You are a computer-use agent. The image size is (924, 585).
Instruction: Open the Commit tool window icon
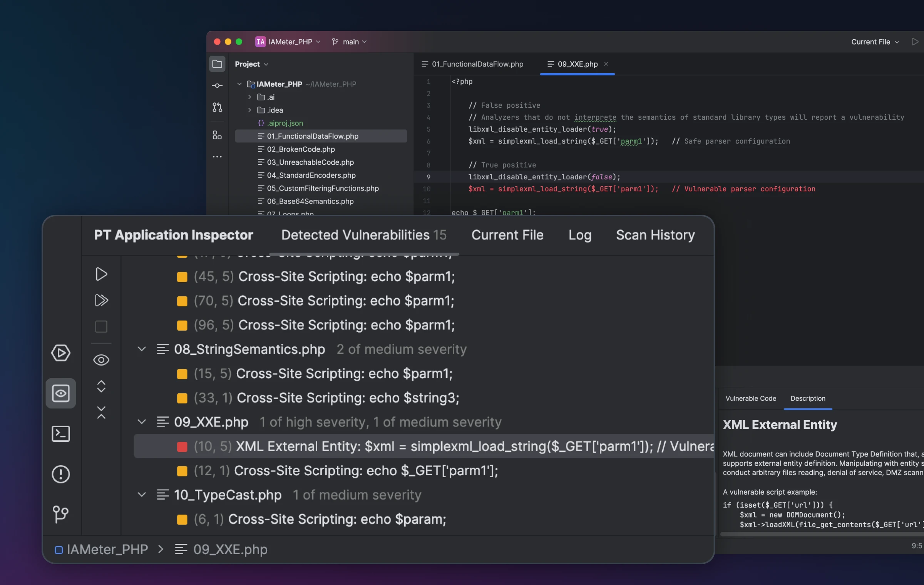point(218,85)
